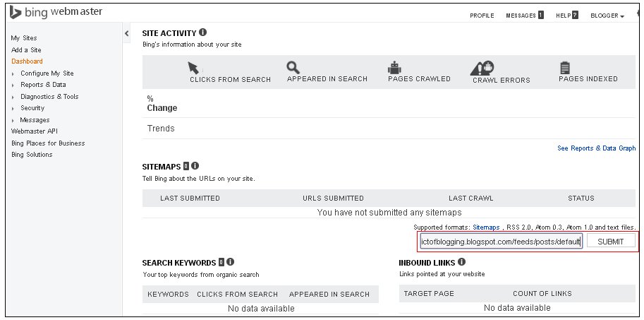The image size is (644, 320).
Task: Go to My Sites
Action: (x=24, y=38)
